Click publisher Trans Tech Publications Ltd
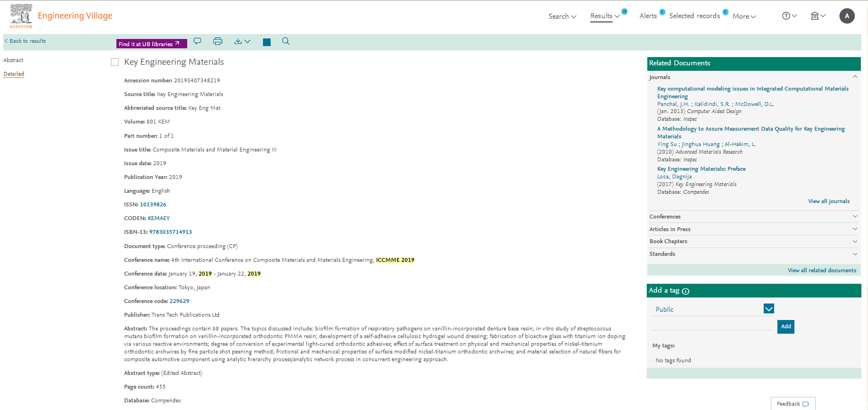The height and width of the screenshot is (410, 868). [186, 315]
